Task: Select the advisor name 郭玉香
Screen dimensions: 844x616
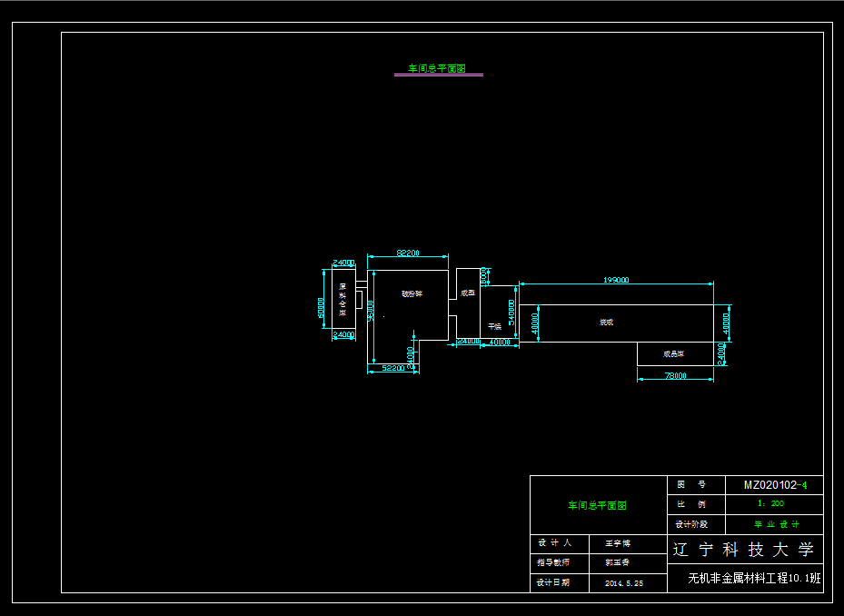Action: [x=618, y=562]
